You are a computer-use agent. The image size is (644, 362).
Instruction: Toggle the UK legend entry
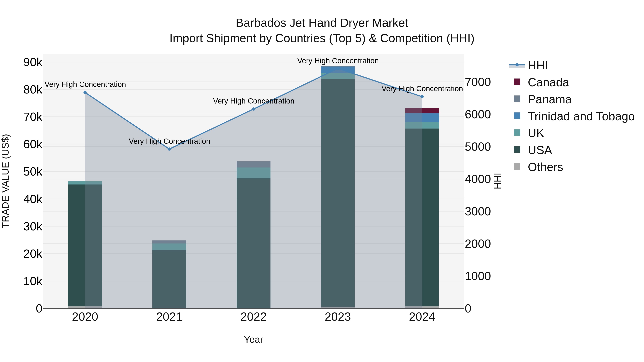point(529,133)
